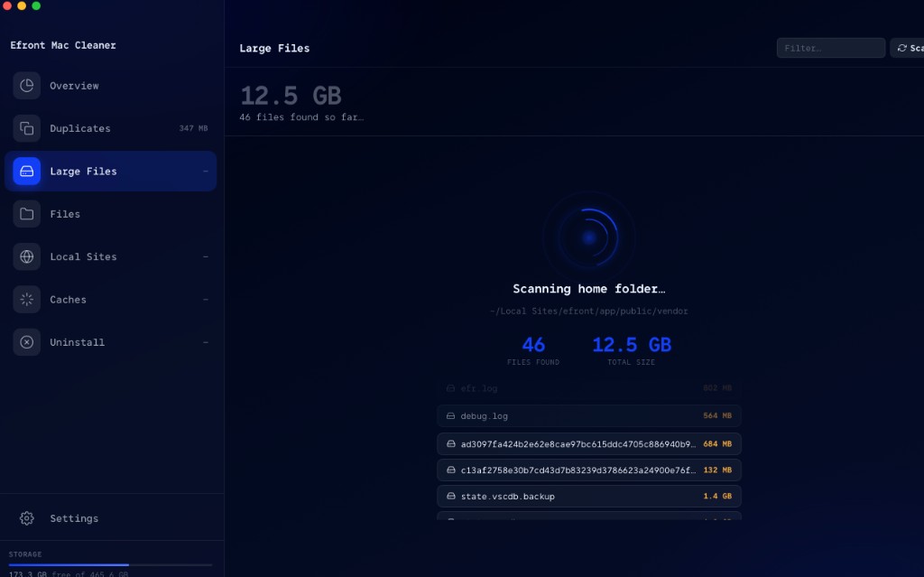Select the Large Files drive icon
Screen dimensions: 924x577
tap(26, 171)
